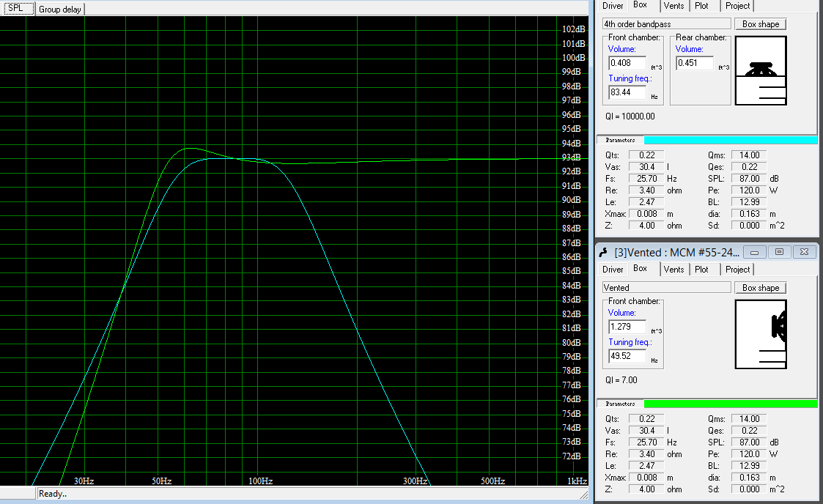Click blue Tuning freq. label in bandpass window

630,78
